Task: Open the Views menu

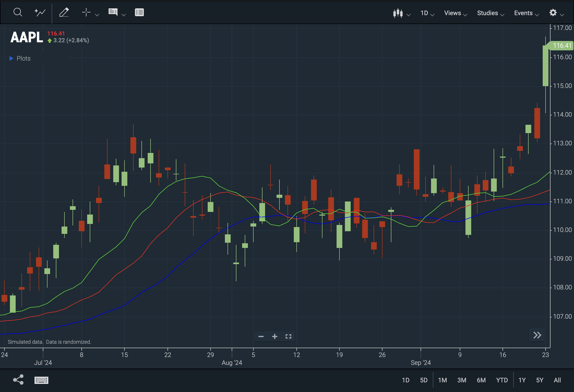Action: (x=456, y=13)
